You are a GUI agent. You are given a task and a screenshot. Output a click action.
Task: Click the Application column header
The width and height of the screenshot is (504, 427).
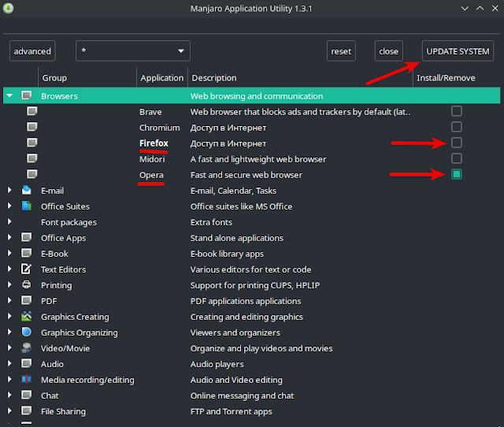(162, 78)
